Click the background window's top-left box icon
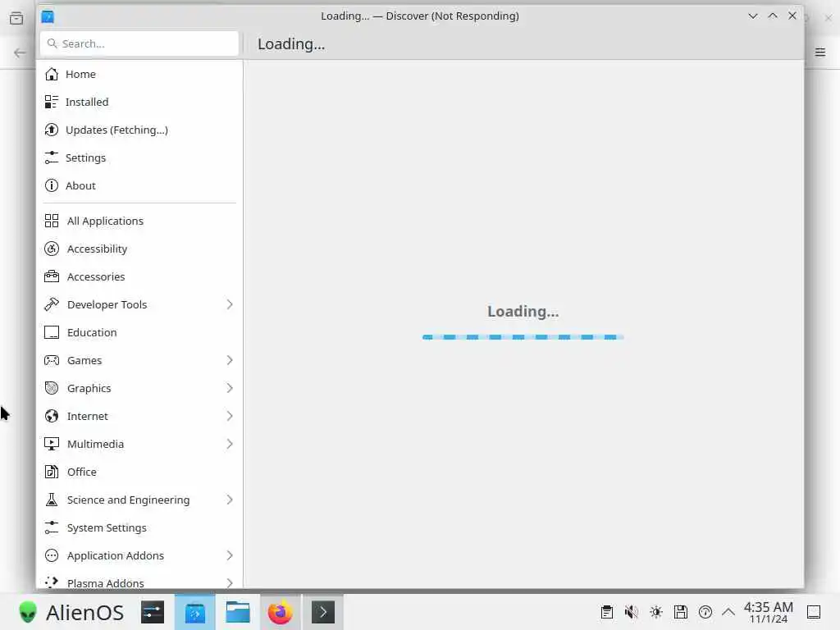840x630 pixels. point(16,18)
